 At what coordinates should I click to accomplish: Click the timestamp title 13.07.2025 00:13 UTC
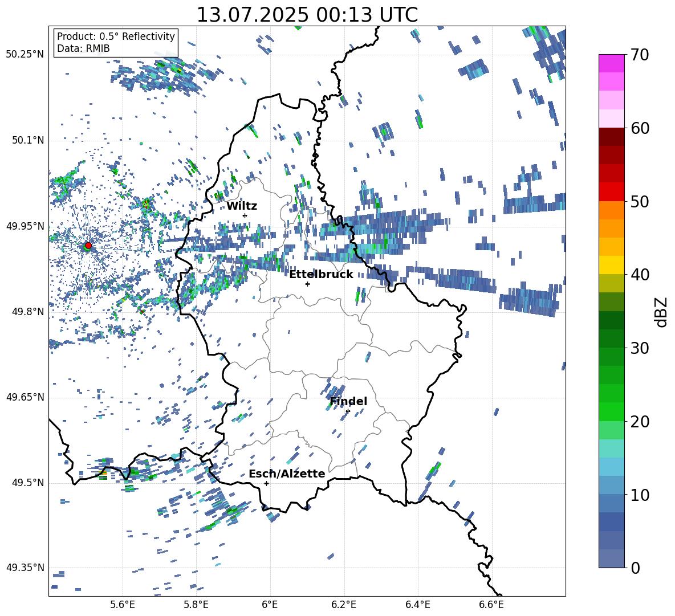307,15
